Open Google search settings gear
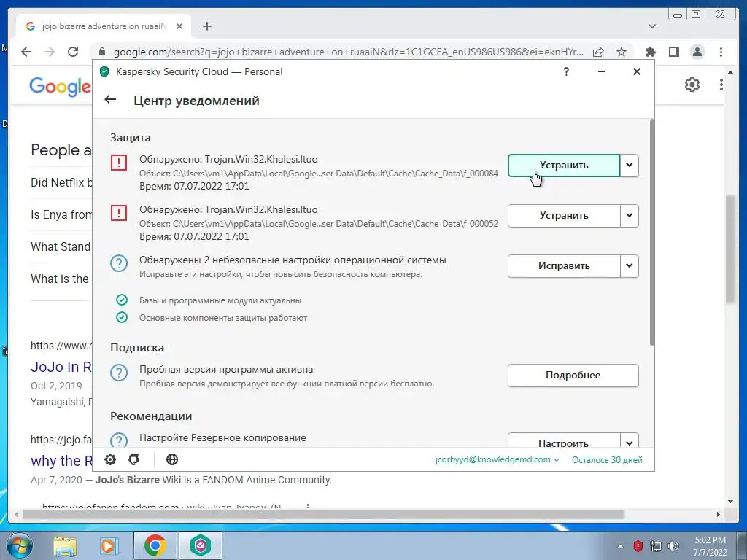Viewport: 747px width, 560px height. point(692,85)
